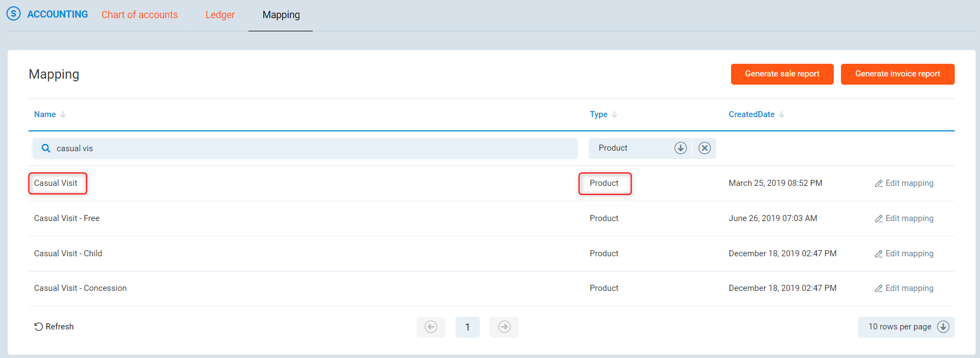Go to previous page with left arrow
Screen dimensions: 980x358
click(431, 327)
